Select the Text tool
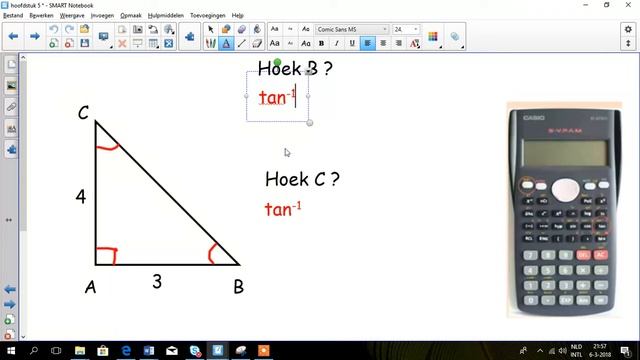640x360 pixels. point(226,43)
